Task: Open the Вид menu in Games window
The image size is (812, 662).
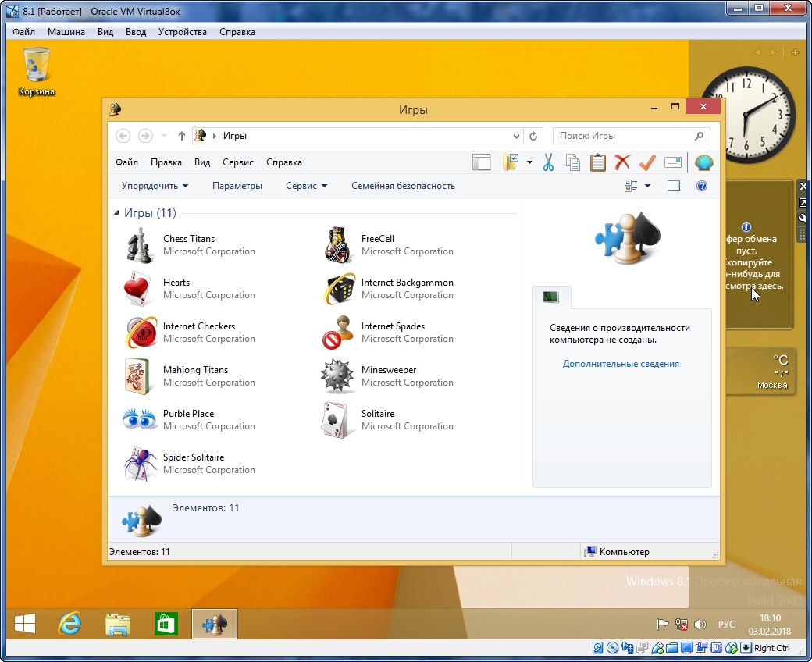Action: pos(202,162)
